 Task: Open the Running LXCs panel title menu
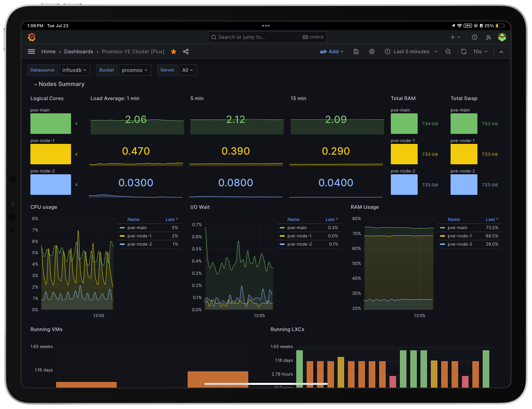tap(287, 329)
